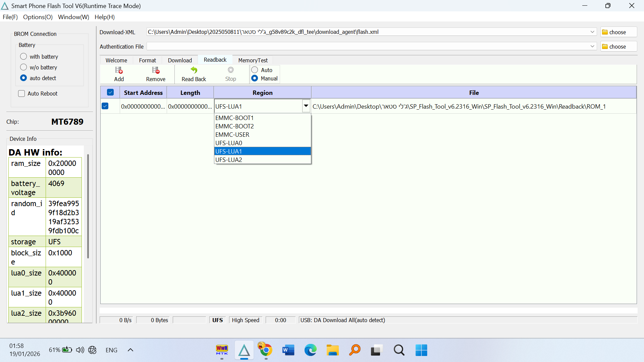The width and height of the screenshot is (644, 362).
Task: Open Microsoft Edge from the taskbar
Action: tap(310, 350)
